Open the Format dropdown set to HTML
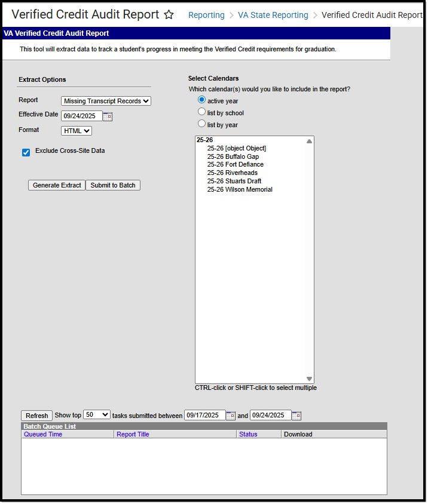Image resolution: width=428 pixels, height=504 pixels. click(77, 131)
